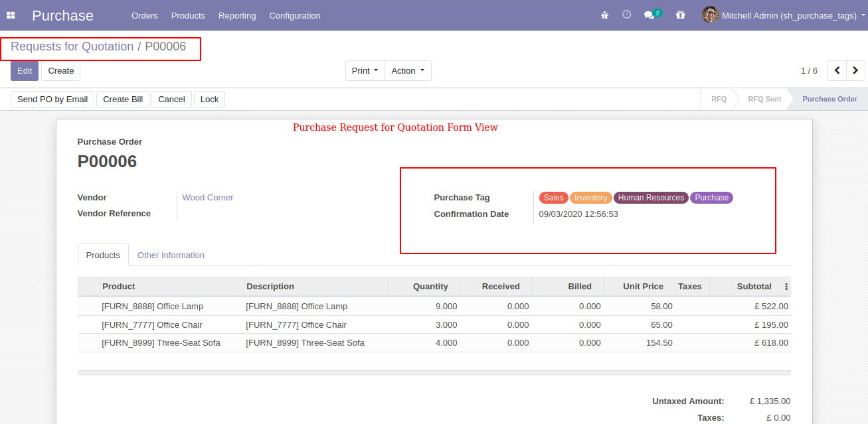Viewport: 868px width, 424px height.
Task: Open the Wood Corner vendor link
Action: click(208, 198)
